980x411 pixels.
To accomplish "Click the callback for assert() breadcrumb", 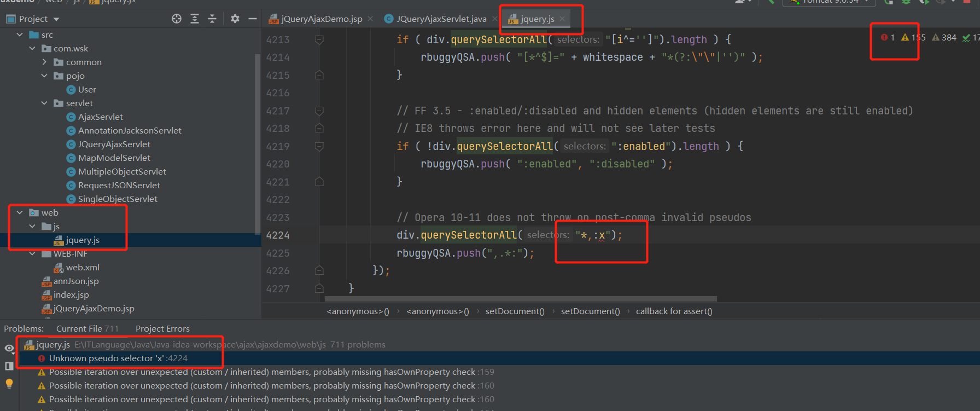I will coord(674,311).
